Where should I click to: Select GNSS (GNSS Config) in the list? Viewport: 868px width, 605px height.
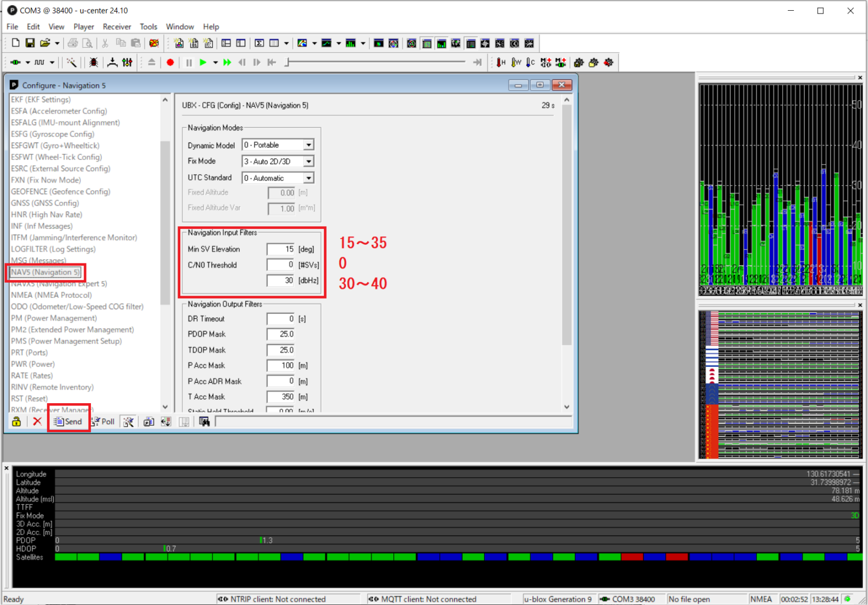click(45, 203)
